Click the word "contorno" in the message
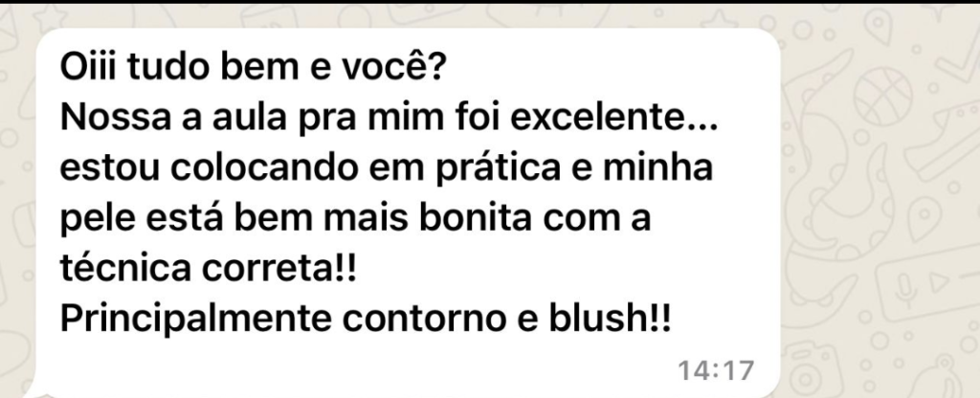 point(424,318)
